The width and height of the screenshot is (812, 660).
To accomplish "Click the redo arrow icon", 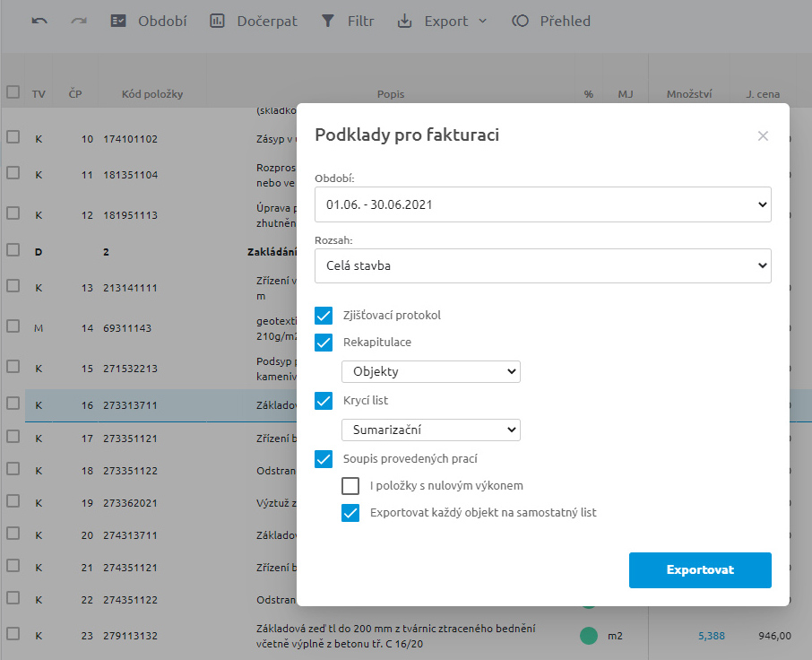I will coord(79,21).
